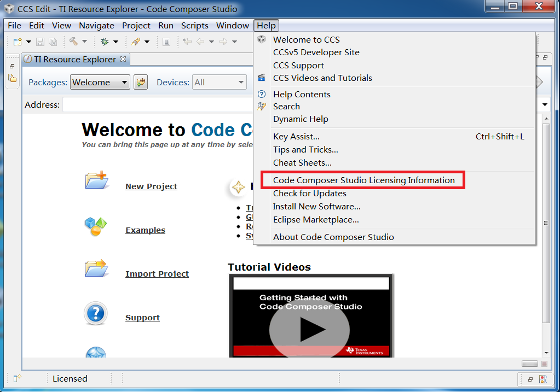Expand the Debug dropdown arrow
This screenshot has height=392, width=560.
click(116, 42)
